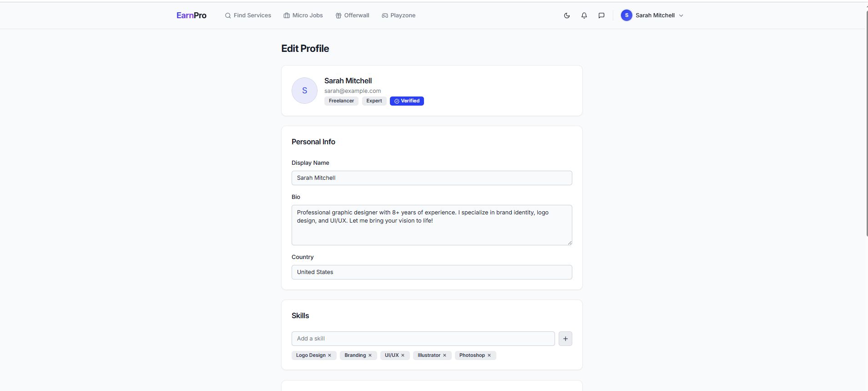Focus the Display Name field
This screenshot has height=391, width=868.
pyautogui.click(x=432, y=178)
